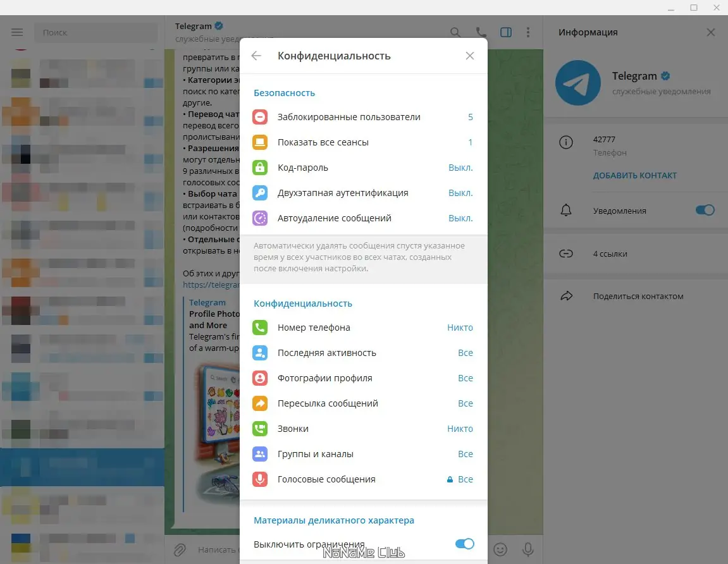
Task: Click the phone number 42777
Action: (604, 139)
